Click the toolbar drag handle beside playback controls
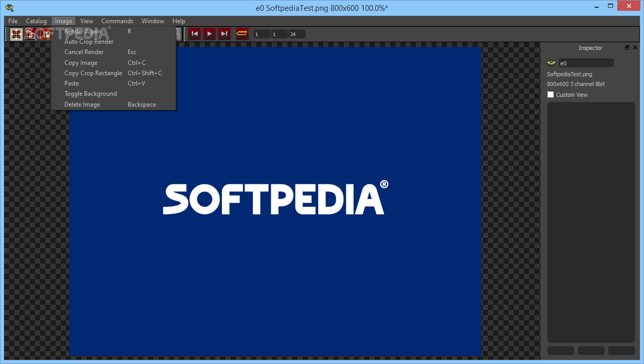 (x=185, y=34)
